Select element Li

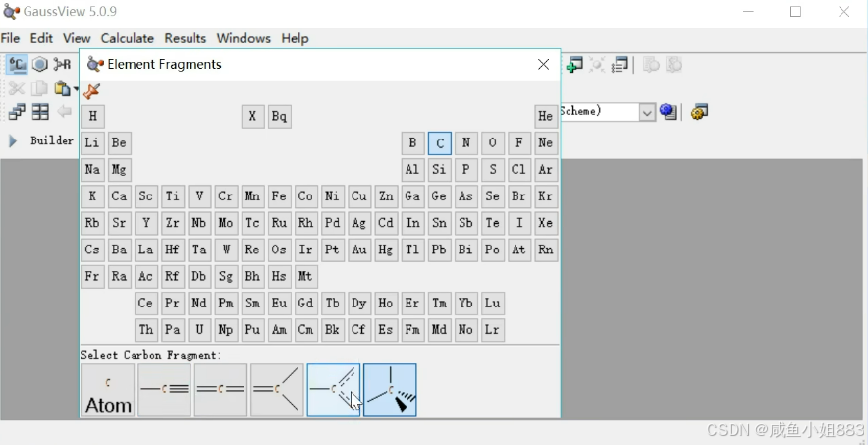click(x=93, y=143)
